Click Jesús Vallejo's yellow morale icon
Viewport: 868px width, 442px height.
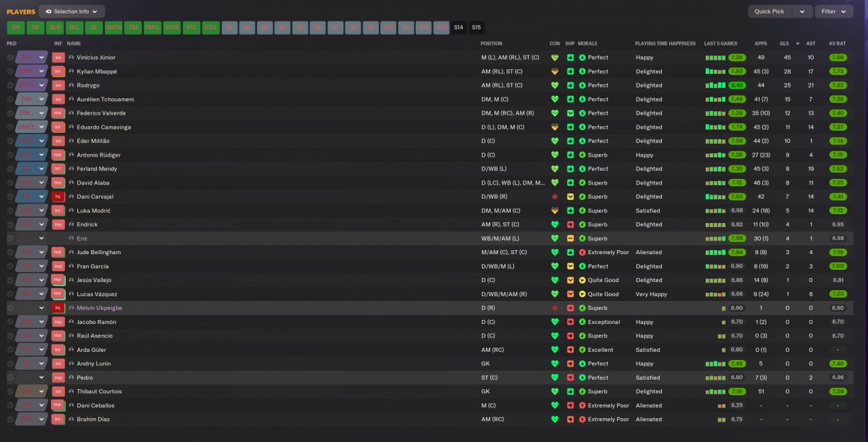pyautogui.click(x=583, y=280)
